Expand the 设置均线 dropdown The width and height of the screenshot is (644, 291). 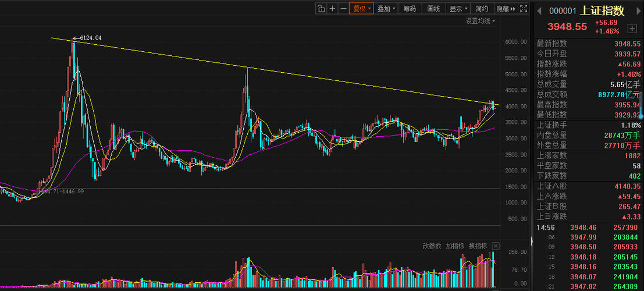pos(480,21)
